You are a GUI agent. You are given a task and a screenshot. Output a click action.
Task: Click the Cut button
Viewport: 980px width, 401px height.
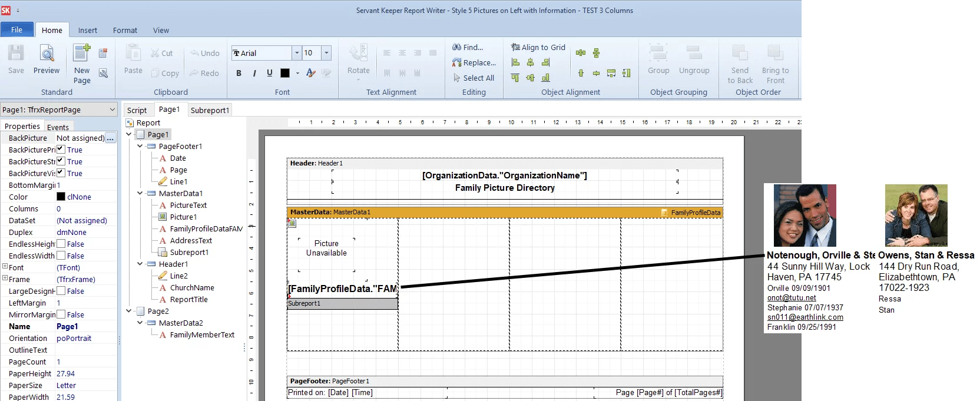tap(161, 53)
